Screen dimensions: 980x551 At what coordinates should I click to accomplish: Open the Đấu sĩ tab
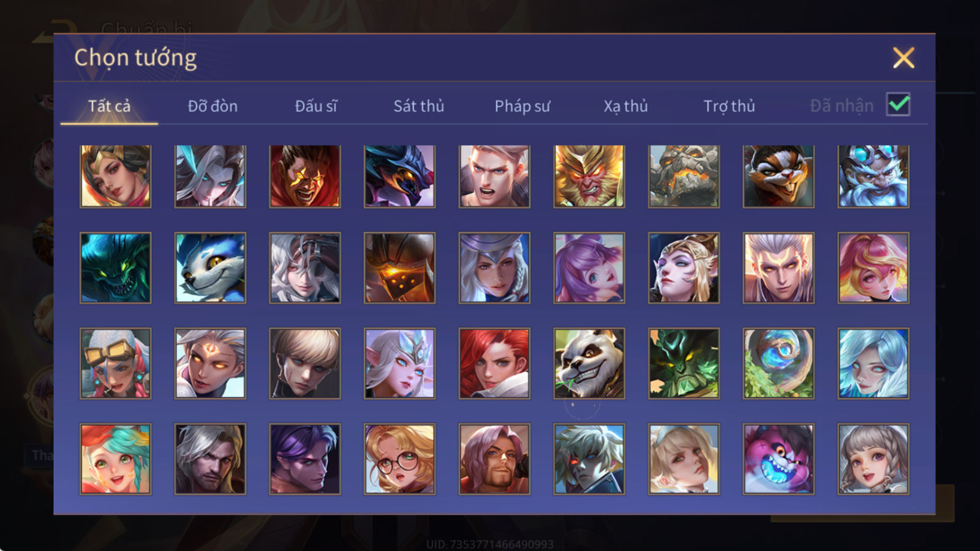(x=315, y=106)
